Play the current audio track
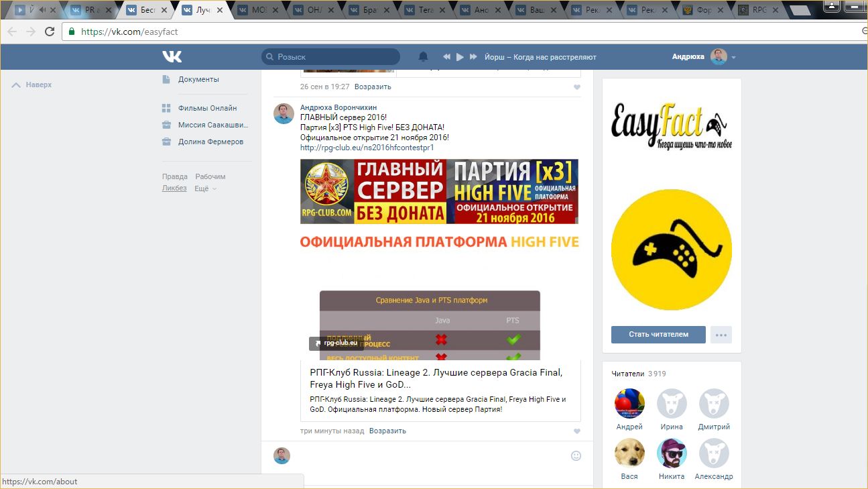This screenshot has width=868, height=489. (x=460, y=57)
